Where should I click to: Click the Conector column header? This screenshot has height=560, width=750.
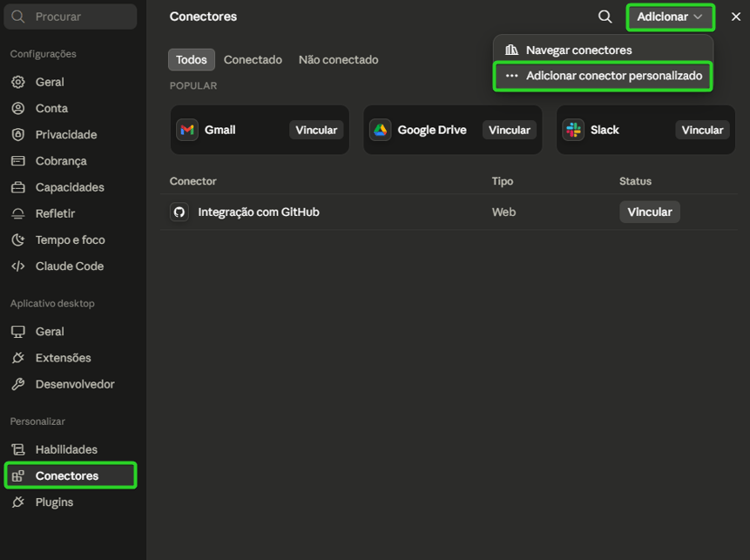193,181
